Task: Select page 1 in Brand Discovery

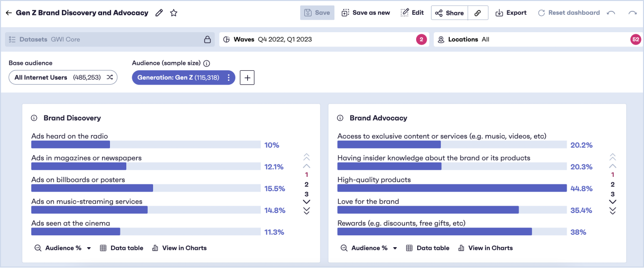Action: click(x=307, y=175)
